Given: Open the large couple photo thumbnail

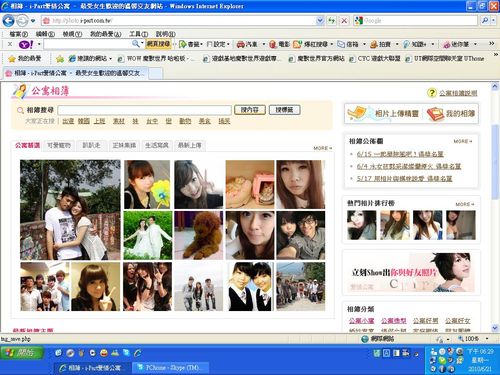Looking at the screenshot, I should (70, 210).
